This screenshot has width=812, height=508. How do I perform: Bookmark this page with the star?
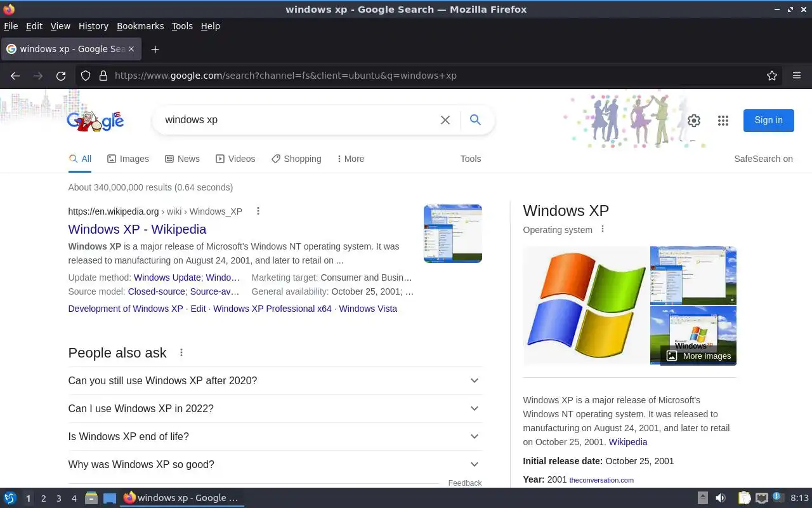coord(772,76)
